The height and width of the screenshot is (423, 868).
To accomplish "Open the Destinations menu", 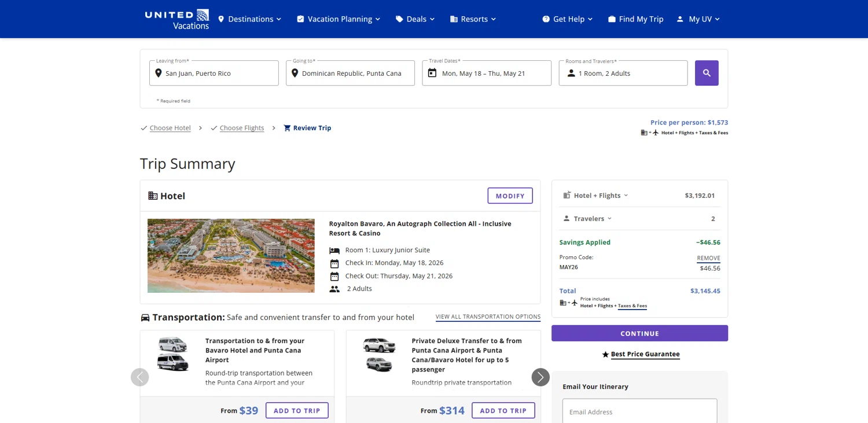I will click(249, 19).
